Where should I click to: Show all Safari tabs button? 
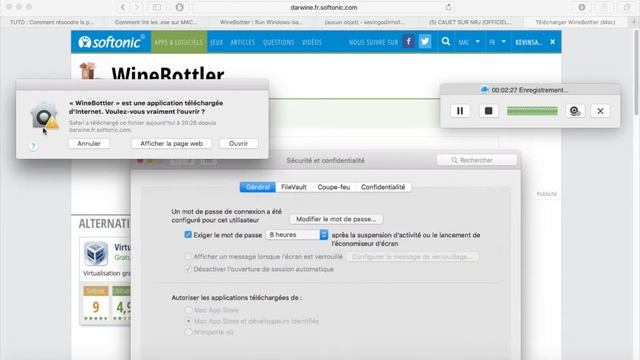tap(627, 7)
